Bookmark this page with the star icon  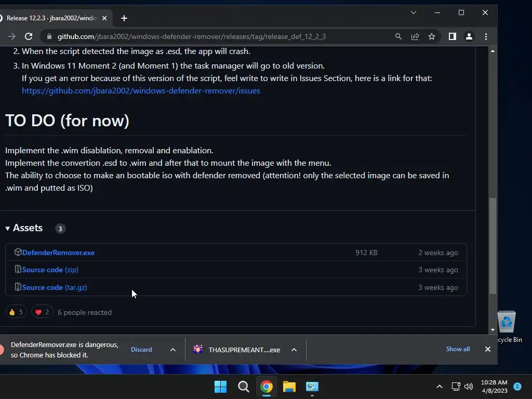pos(432,36)
